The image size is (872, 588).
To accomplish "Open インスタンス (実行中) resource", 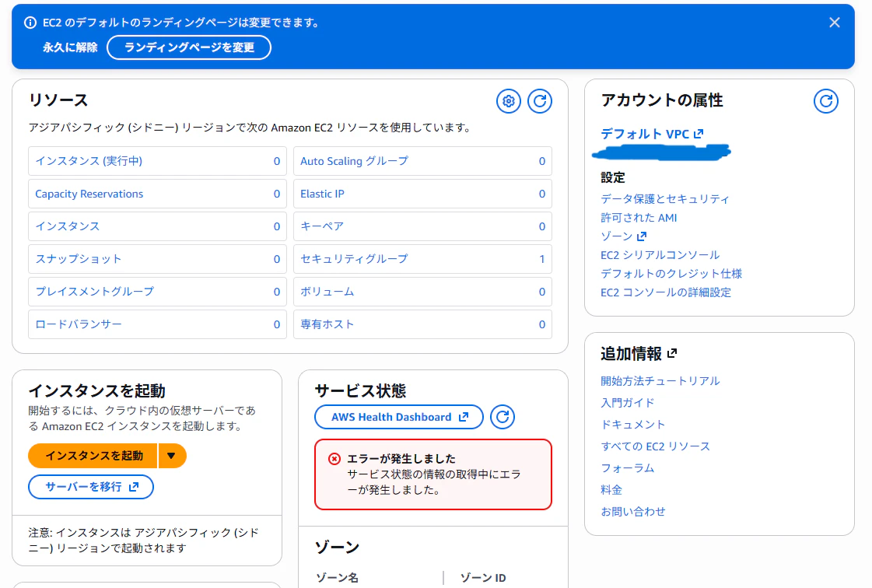I will pyautogui.click(x=157, y=161).
